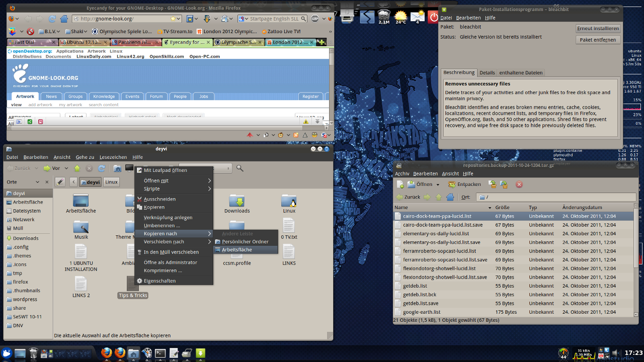Sort archive list by Größe column header

(510, 207)
